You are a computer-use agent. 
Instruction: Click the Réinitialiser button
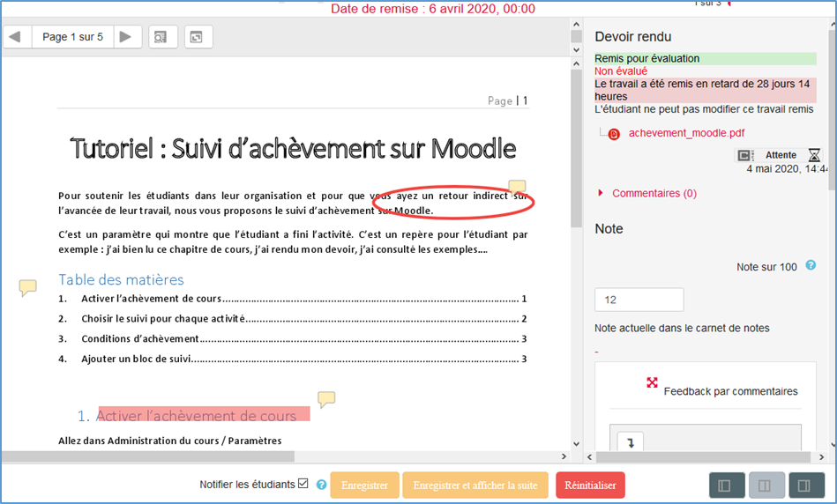[590, 485]
